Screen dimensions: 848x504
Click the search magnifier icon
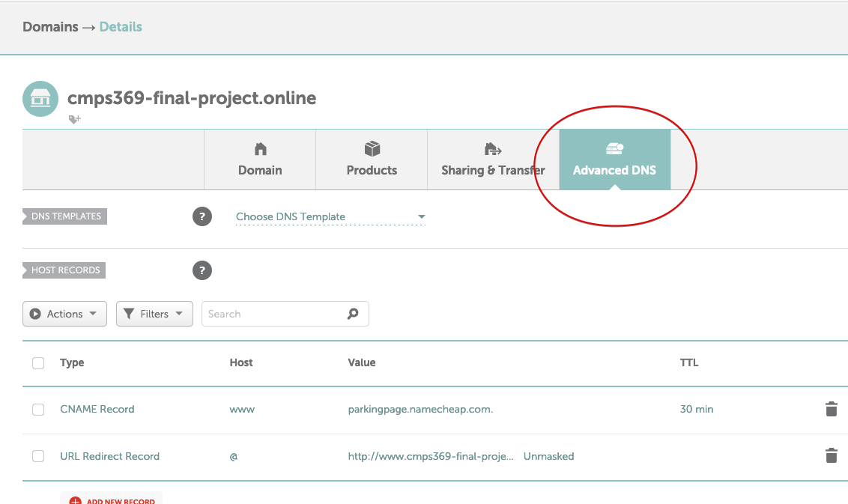pos(353,314)
